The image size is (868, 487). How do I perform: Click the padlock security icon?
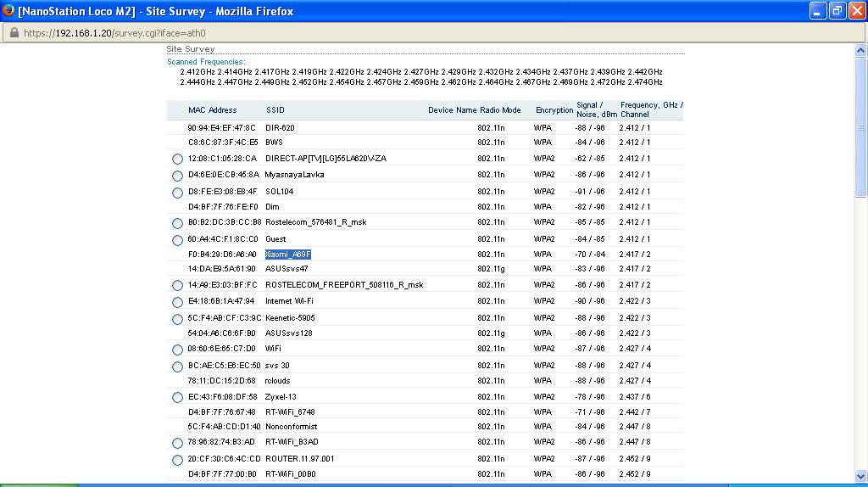(x=14, y=33)
